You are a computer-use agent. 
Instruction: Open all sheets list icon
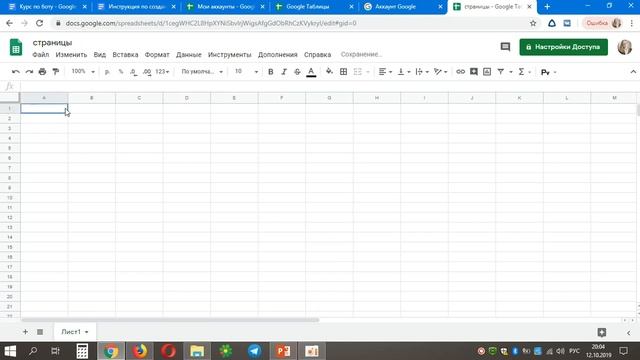[40, 332]
